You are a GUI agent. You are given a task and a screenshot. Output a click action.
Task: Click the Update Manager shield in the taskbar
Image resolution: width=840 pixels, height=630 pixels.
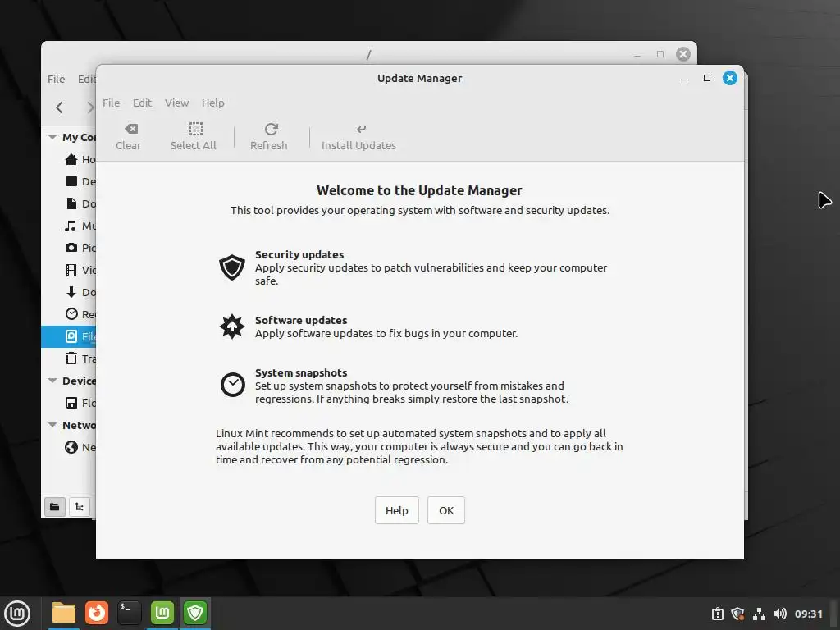(x=195, y=614)
